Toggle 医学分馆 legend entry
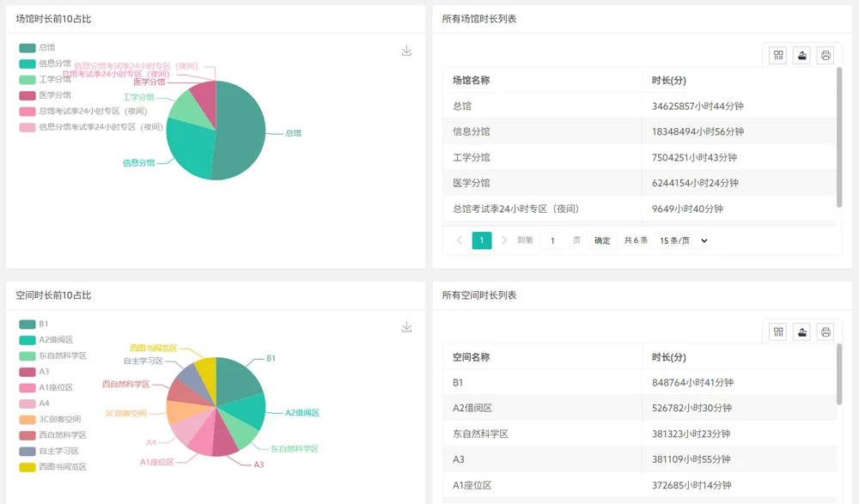 45,95
